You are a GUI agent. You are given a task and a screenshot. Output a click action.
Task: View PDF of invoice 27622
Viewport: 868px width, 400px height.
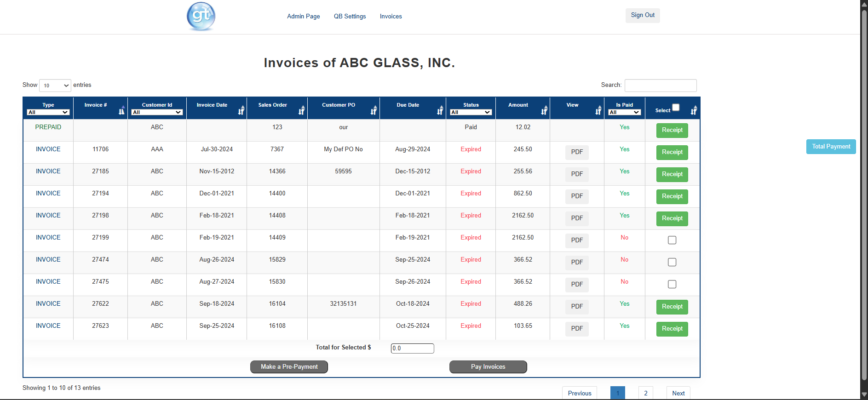coord(577,307)
